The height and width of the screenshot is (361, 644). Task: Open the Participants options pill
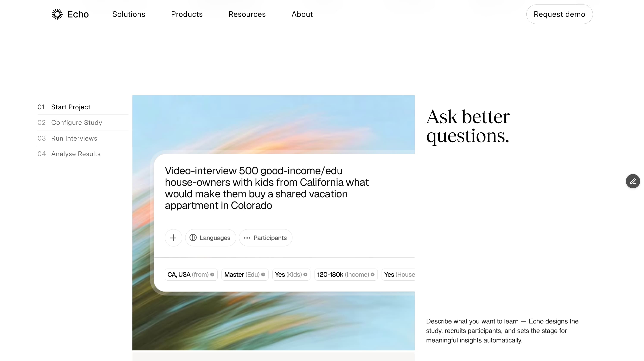(x=265, y=238)
